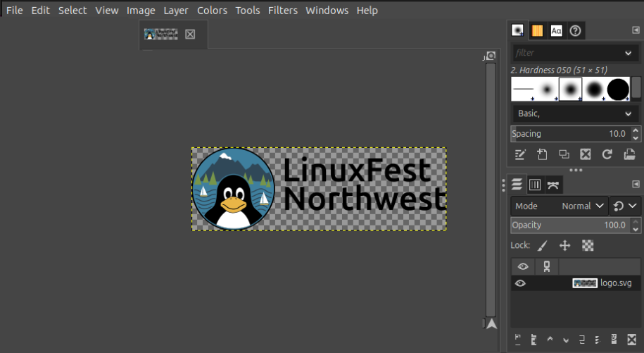Image resolution: width=644 pixels, height=353 pixels.
Task: Duplicate the selected brush
Action: [564, 154]
